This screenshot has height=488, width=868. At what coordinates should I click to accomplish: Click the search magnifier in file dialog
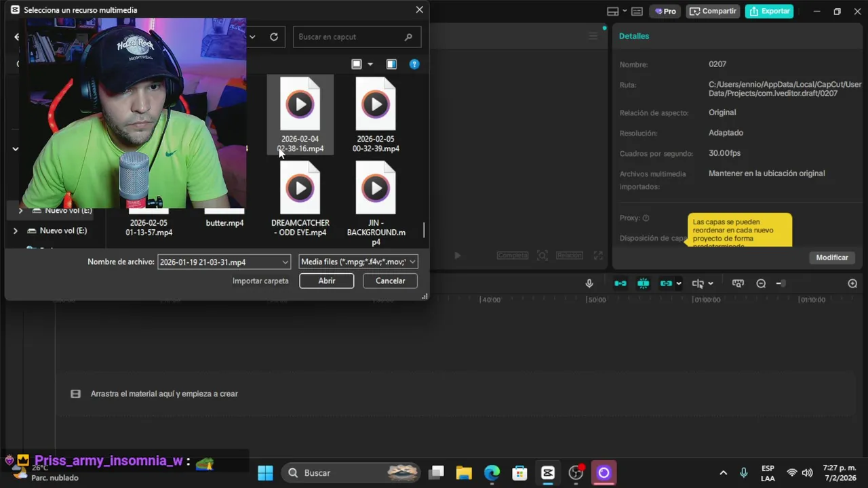(x=408, y=37)
